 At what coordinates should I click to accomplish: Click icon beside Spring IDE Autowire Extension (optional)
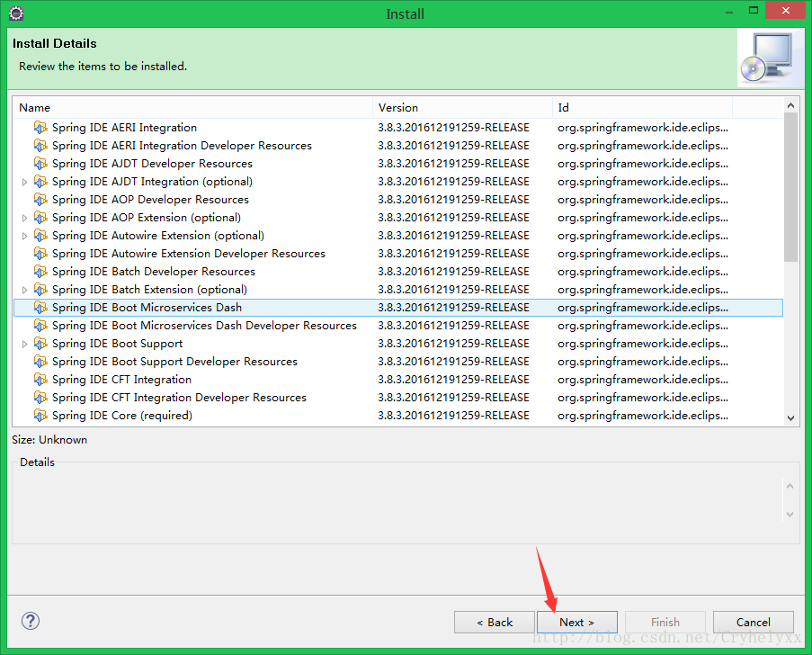coord(40,235)
